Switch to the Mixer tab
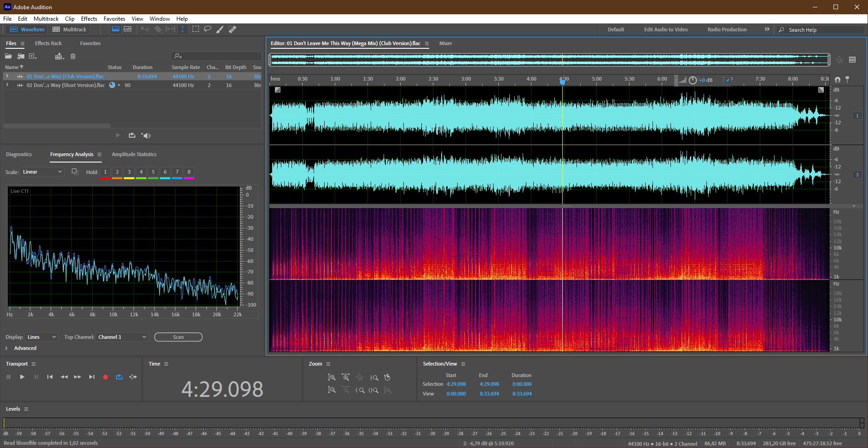This screenshot has height=448, width=868. [445, 43]
